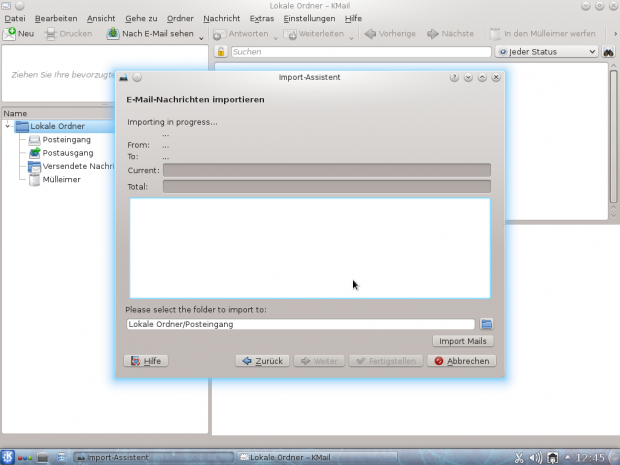Open dropdown arrow next to Nach E-Mail sehen

click(202, 37)
